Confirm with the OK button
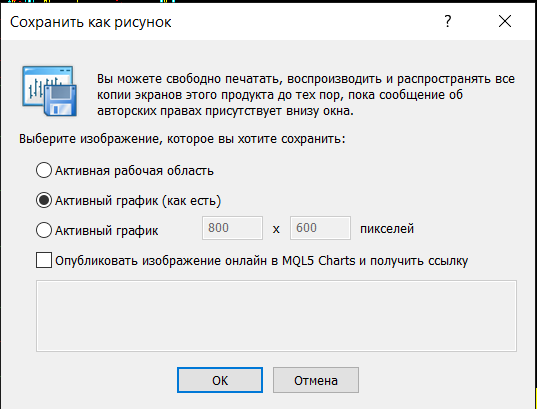Image resolution: width=537 pixels, height=409 pixels. (220, 380)
